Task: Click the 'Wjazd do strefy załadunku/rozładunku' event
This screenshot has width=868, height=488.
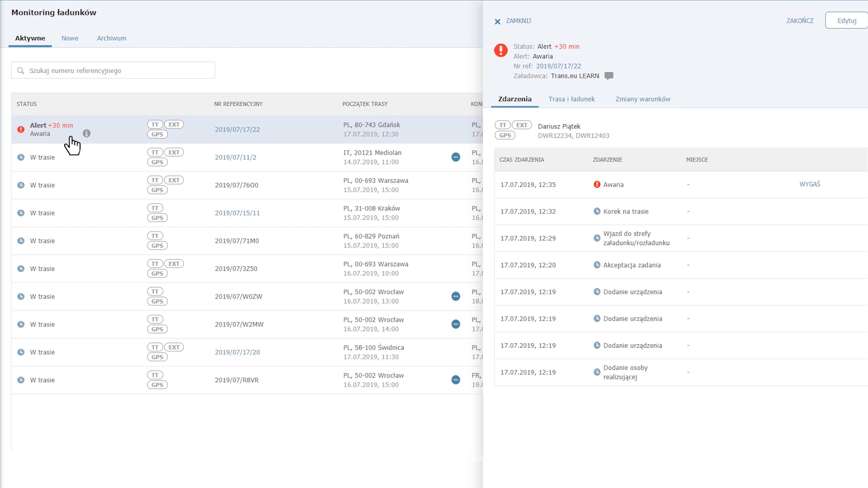Action: 636,238
